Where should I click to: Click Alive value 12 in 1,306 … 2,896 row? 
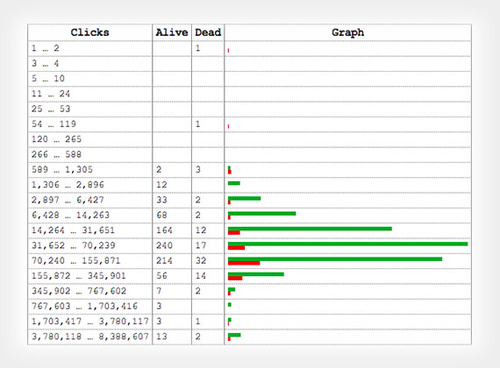pos(162,185)
